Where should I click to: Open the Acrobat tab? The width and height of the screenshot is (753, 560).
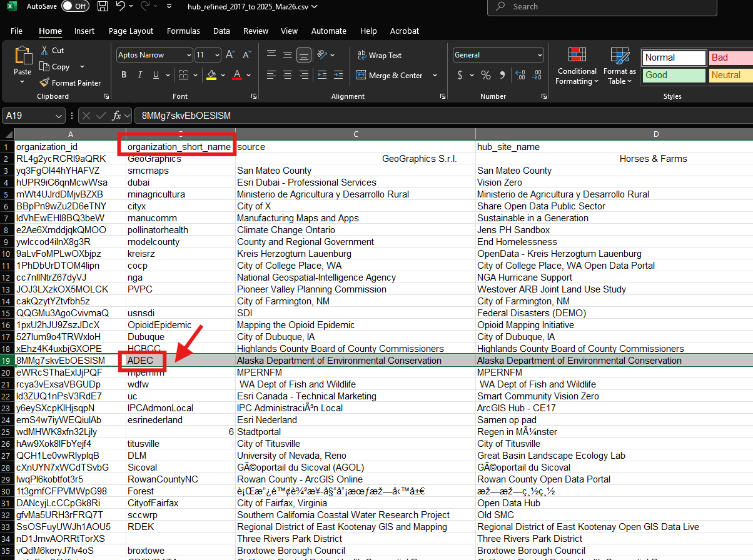(405, 31)
